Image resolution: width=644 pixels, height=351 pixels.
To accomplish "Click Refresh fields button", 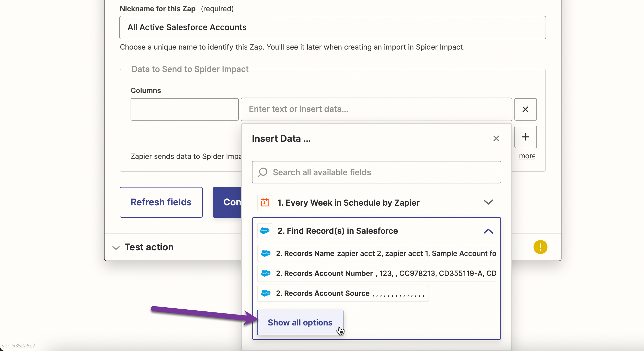I will (x=161, y=202).
